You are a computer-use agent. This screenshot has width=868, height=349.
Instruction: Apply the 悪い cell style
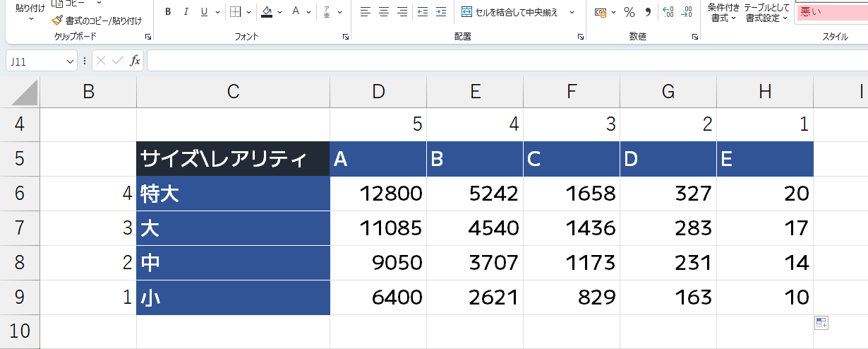[x=831, y=12]
